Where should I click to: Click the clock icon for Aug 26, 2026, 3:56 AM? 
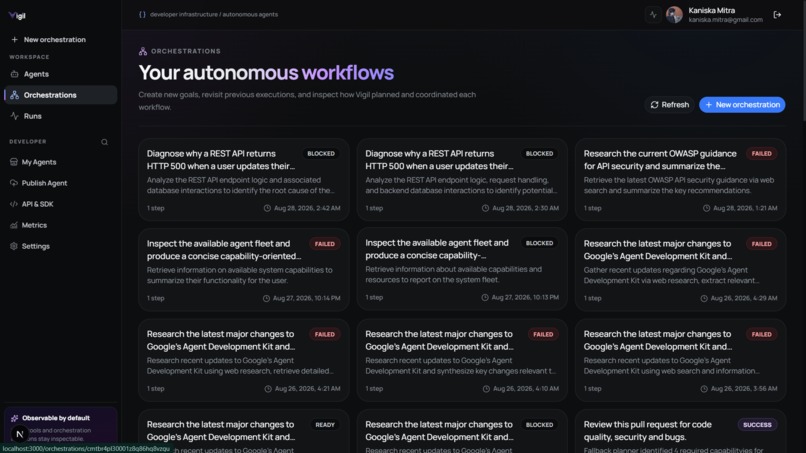click(704, 389)
